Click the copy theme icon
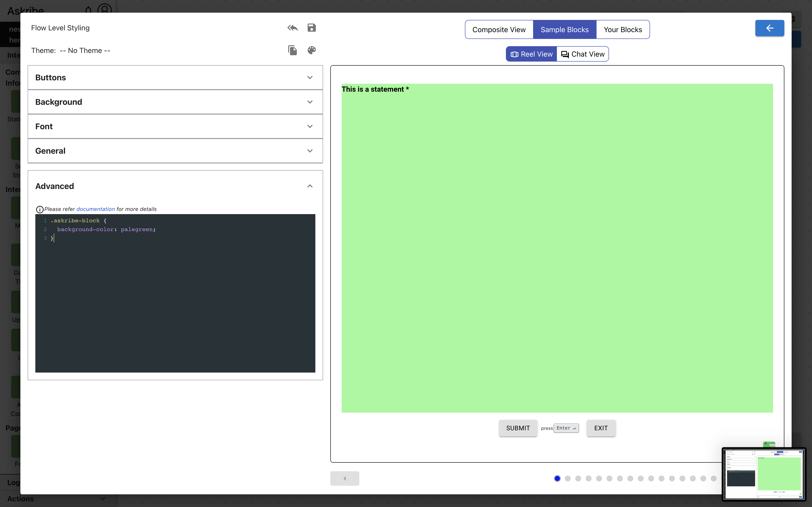812x507 pixels. pyautogui.click(x=292, y=50)
